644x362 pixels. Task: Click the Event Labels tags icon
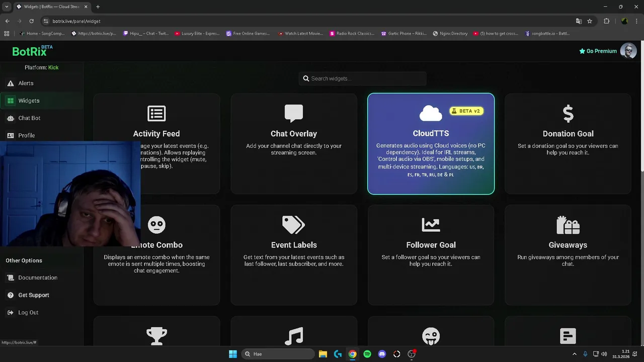coord(294,225)
